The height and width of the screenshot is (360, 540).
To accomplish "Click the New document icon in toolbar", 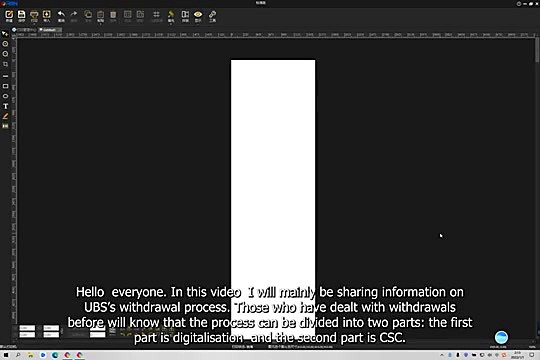I will point(9,15).
